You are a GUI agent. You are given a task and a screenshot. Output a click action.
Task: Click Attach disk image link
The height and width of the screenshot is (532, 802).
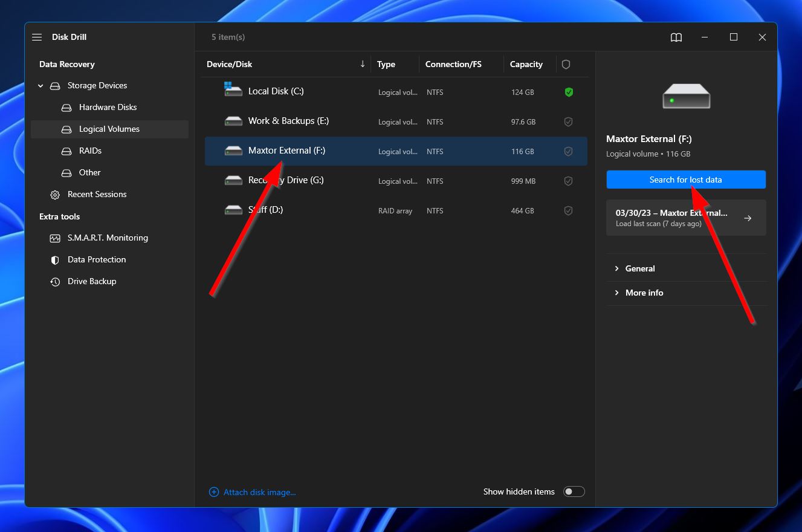[x=260, y=492]
